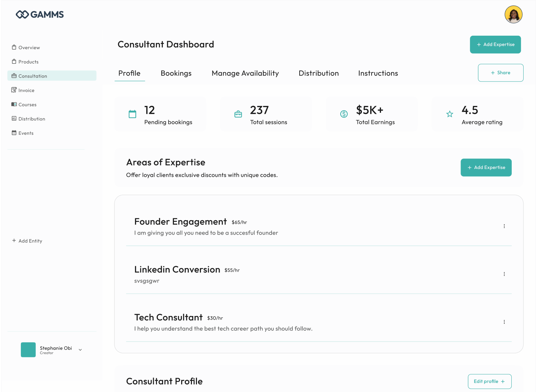The width and height of the screenshot is (538, 392).
Task: Open the user profile avatar photo
Action: [x=514, y=14]
